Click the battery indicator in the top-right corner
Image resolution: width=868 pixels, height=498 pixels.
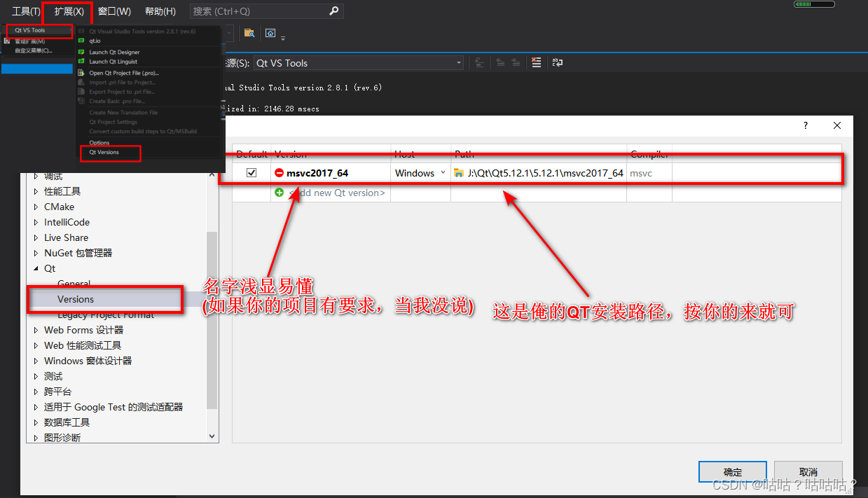(x=813, y=4)
